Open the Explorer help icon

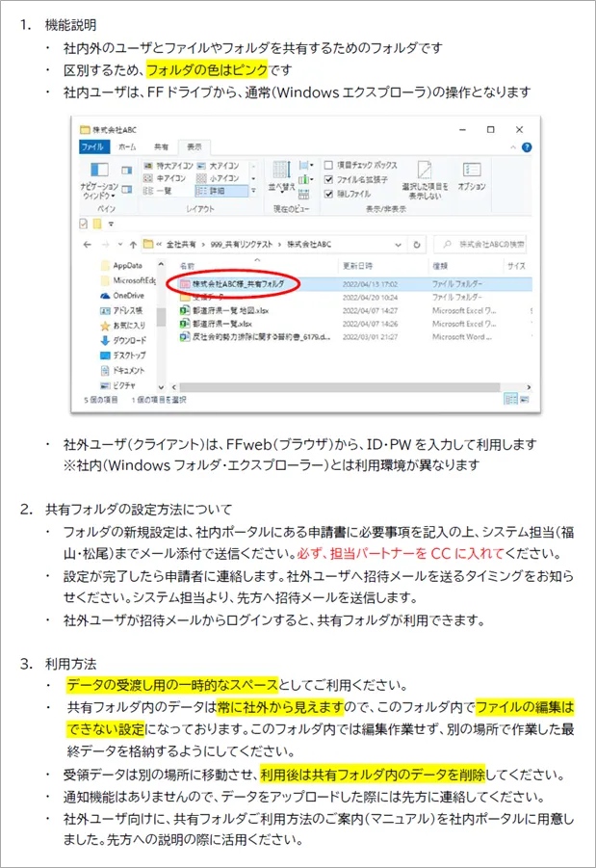527,147
